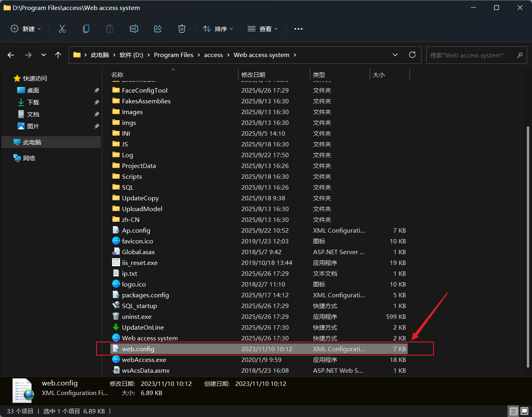Select This PC (此电脑) in sidebar

[x=32, y=142]
